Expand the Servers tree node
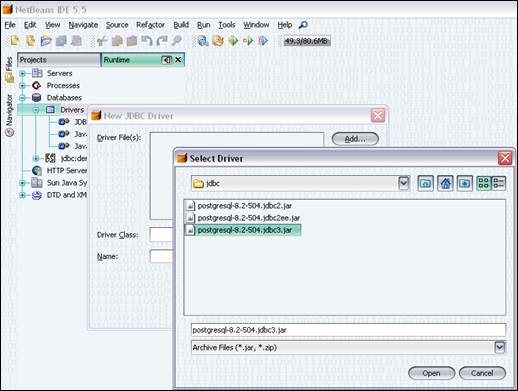 [x=23, y=73]
